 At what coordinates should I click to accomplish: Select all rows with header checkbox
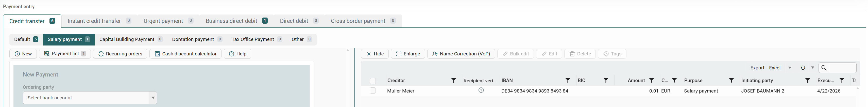[373, 81]
